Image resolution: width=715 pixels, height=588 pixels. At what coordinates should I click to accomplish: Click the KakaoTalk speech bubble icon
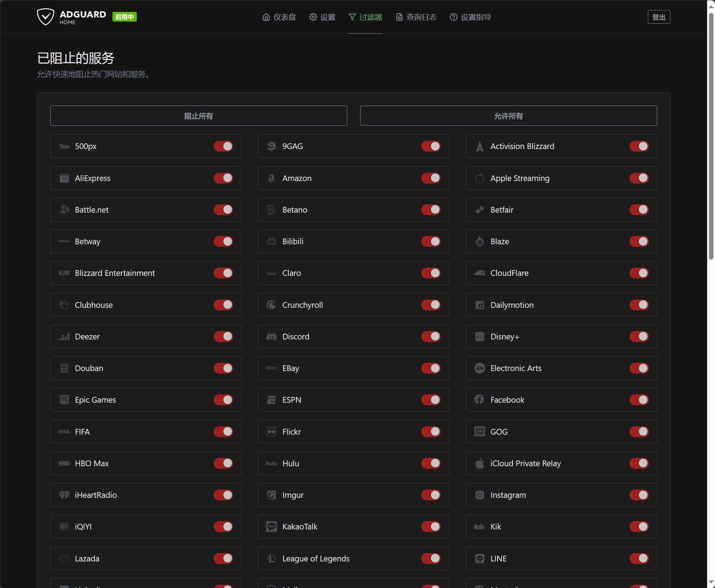271,527
